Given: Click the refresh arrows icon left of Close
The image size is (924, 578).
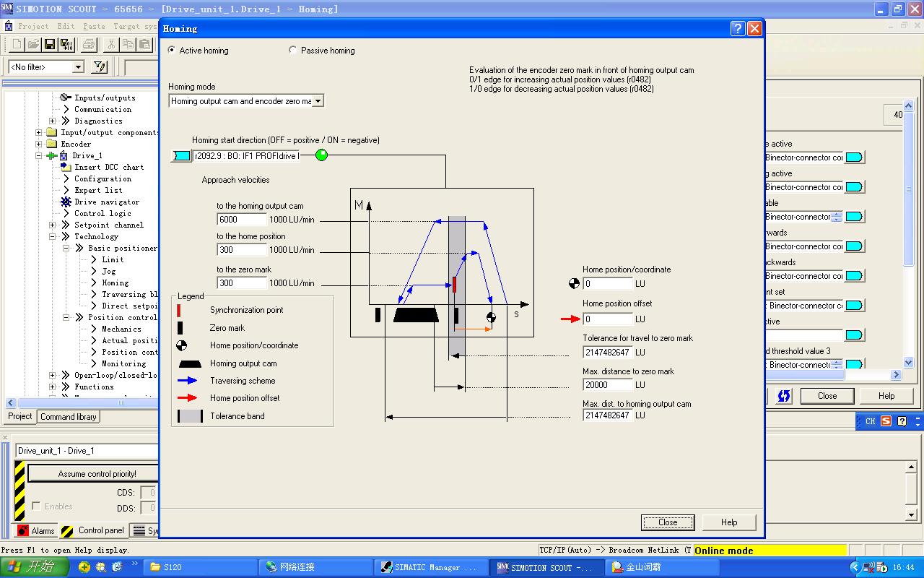Looking at the screenshot, I should click(x=783, y=396).
